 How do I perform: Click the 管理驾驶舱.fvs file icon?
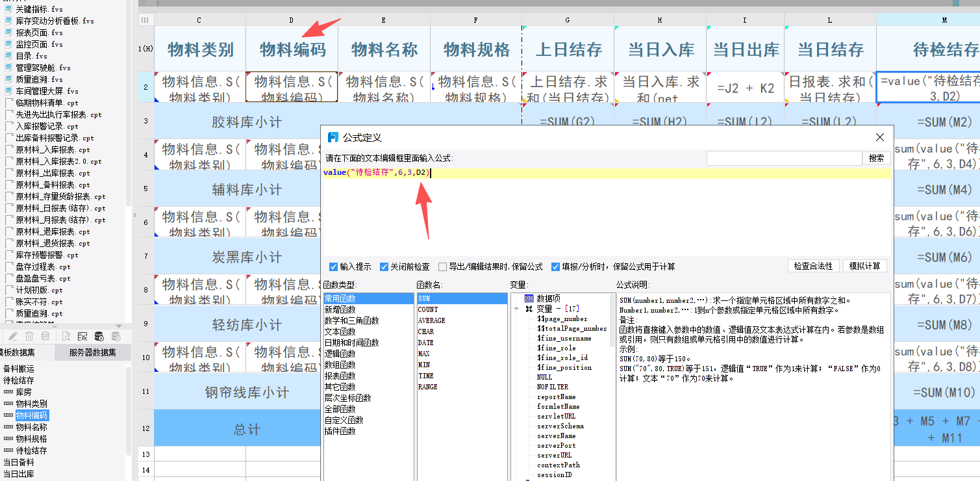8,68
